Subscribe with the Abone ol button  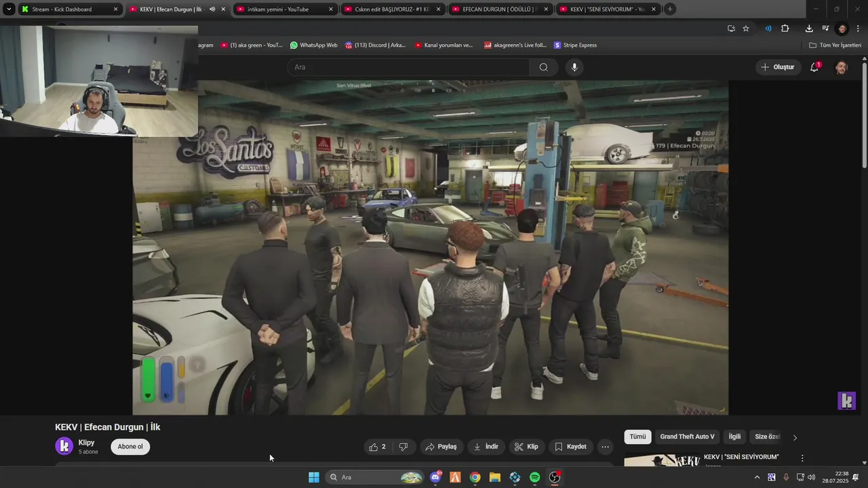(130, 447)
